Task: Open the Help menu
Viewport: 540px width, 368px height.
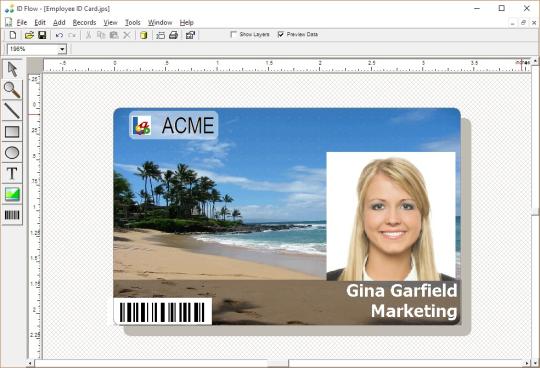Action: point(187,22)
